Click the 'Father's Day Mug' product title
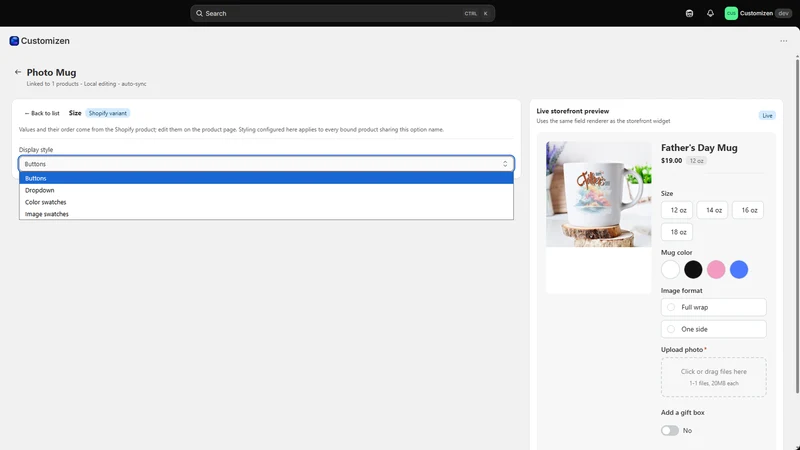The width and height of the screenshot is (800, 450). click(699, 147)
